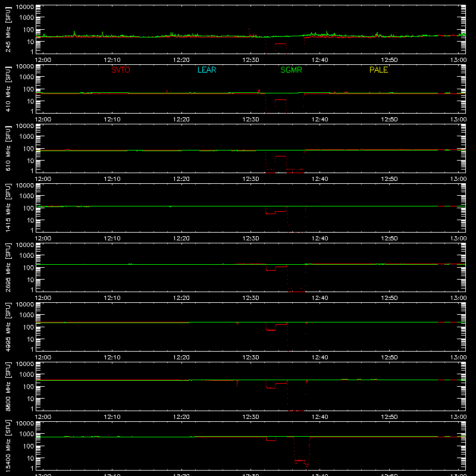Click the 13:00 time label below 4995 MHz plot
The width and height of the screenshot is (476, 476).
coord(458,358)
